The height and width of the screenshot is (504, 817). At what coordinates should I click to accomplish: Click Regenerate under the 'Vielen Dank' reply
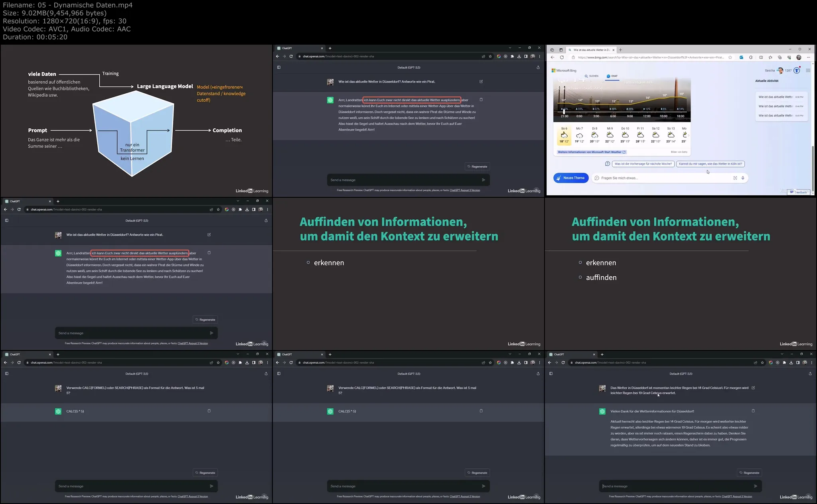(750, 472)
